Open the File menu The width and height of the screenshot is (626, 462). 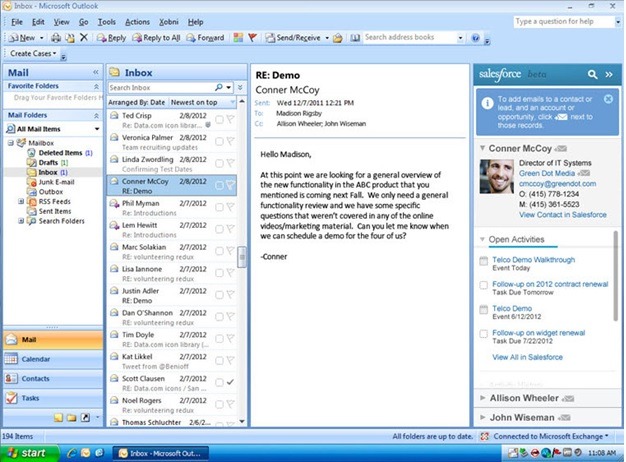[17, 22]
